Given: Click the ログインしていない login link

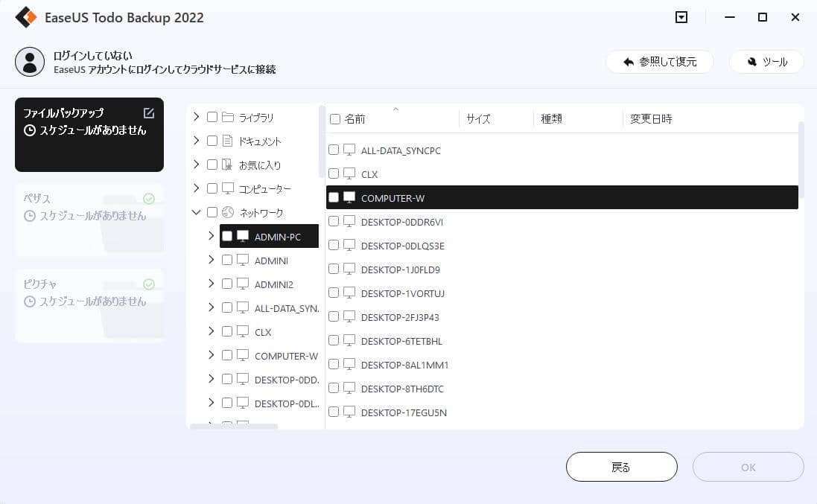Looking at the screenshot, I should [x=93, y=56].
